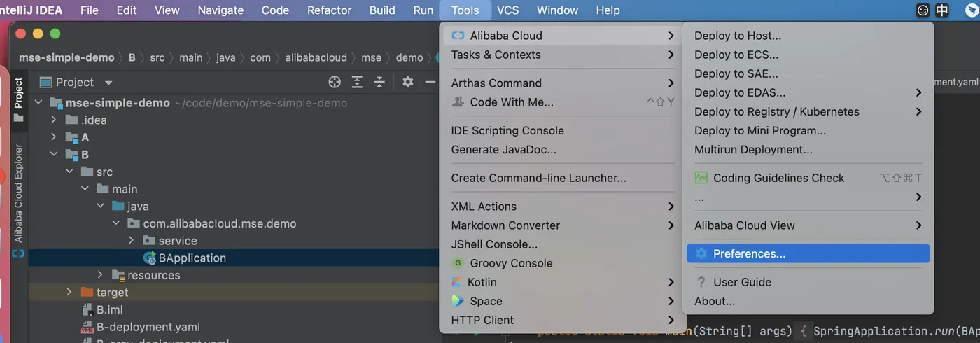Collapse the main folder
Viewport: 980px width, 343px height.
pos(85,189)
